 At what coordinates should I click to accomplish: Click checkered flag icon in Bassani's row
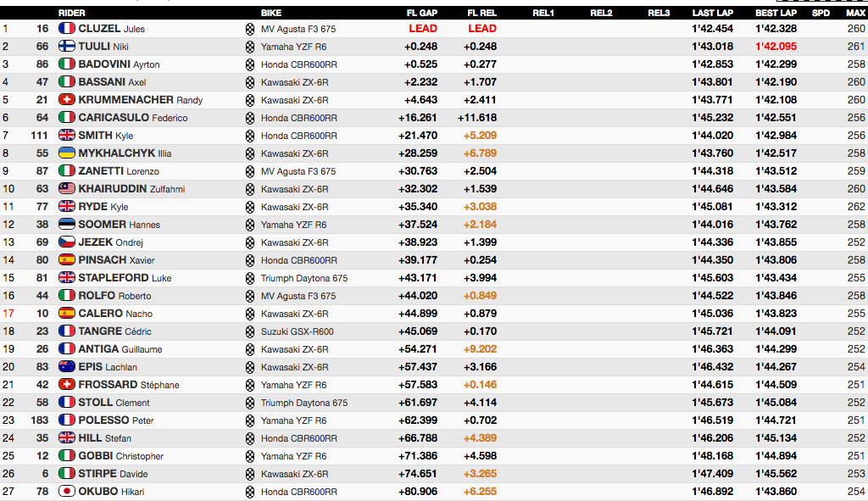pyautogui.click(x=250, y=82)
